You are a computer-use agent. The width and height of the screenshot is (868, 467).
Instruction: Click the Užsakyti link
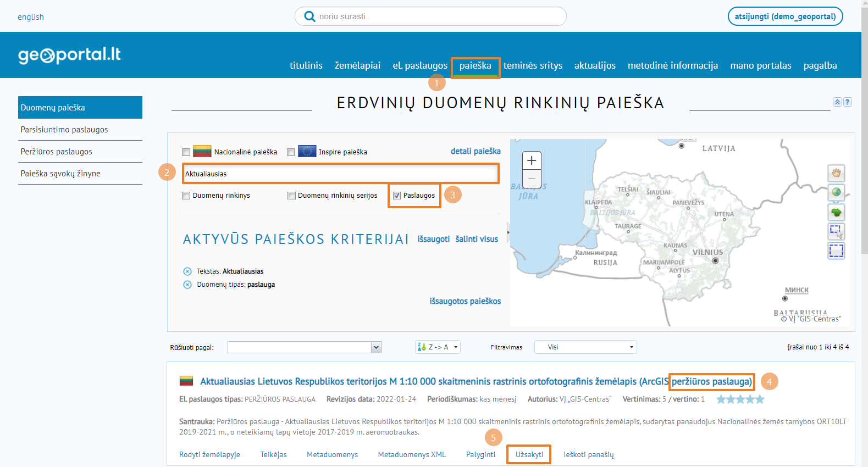[529, 454]
